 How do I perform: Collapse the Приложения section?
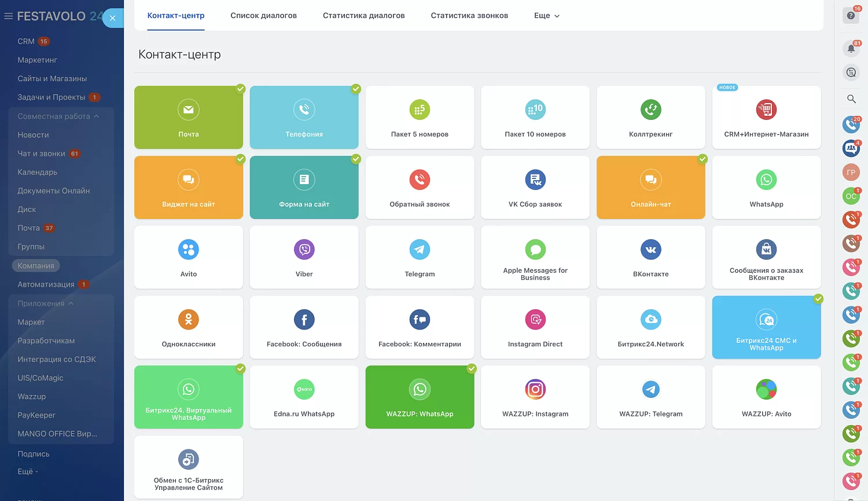pos(46,303)
